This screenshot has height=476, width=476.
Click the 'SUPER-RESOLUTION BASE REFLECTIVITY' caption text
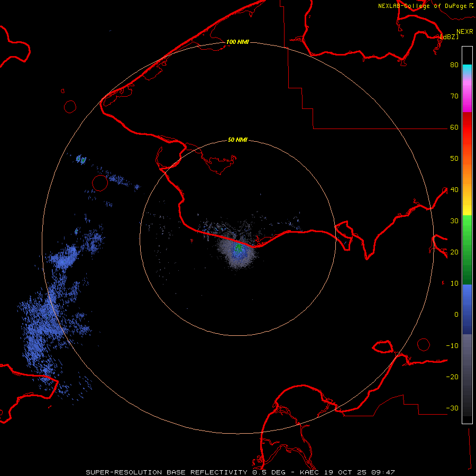click(167, 472)
